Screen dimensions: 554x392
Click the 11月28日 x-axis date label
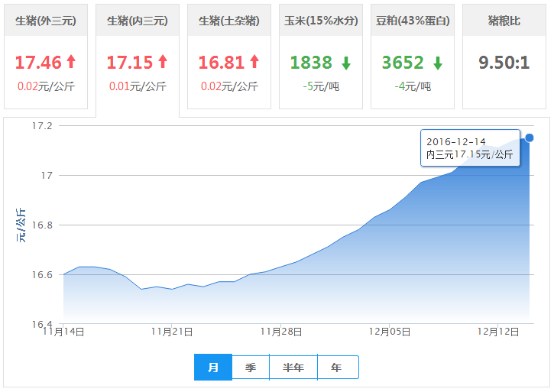tap(281, 332)
